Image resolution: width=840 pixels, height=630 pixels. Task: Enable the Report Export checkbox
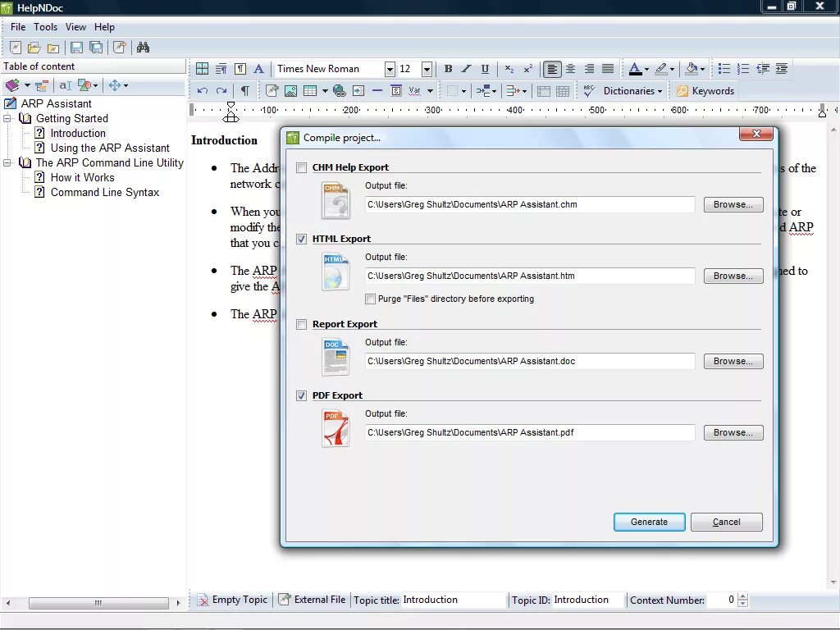click(x=302, y=324)
